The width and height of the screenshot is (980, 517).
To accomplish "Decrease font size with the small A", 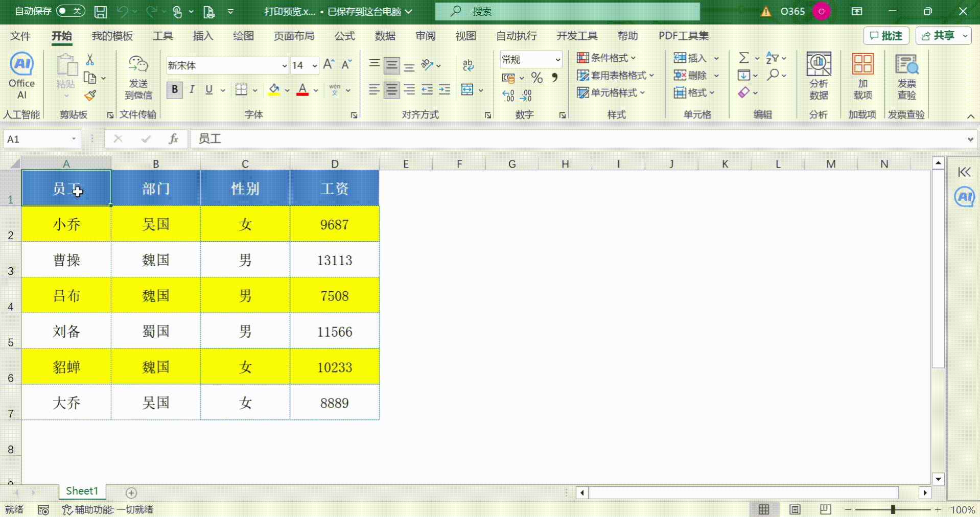I will (x=347, y=64).
